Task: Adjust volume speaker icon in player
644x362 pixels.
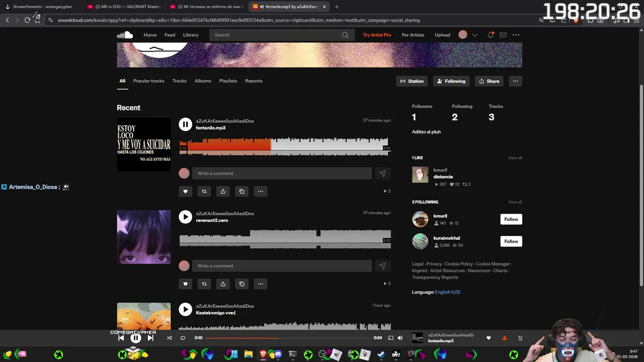Action: [x=400, y=338]
